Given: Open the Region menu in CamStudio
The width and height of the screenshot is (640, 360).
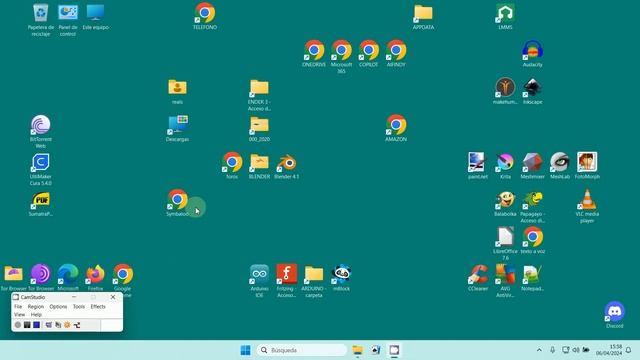Looking at the screenshot, I should point(36,307).
